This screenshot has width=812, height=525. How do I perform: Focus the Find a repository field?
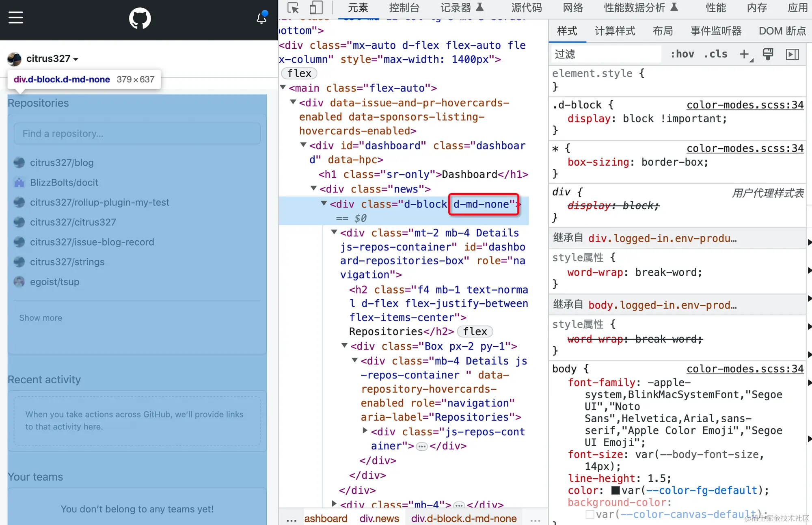pos(137,134)
